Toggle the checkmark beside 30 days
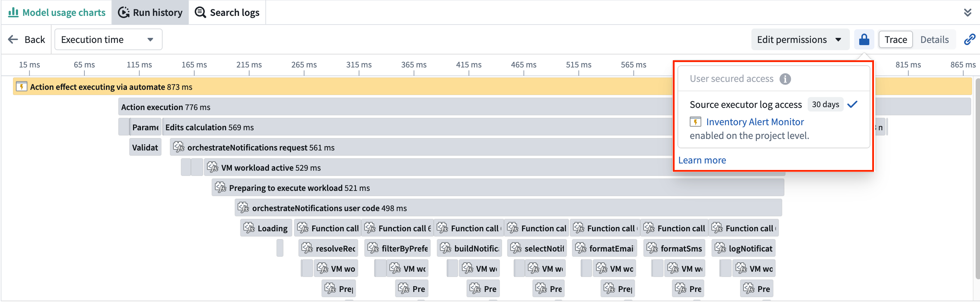The height and width of the screenshot is (306, 980). point(852,104)
